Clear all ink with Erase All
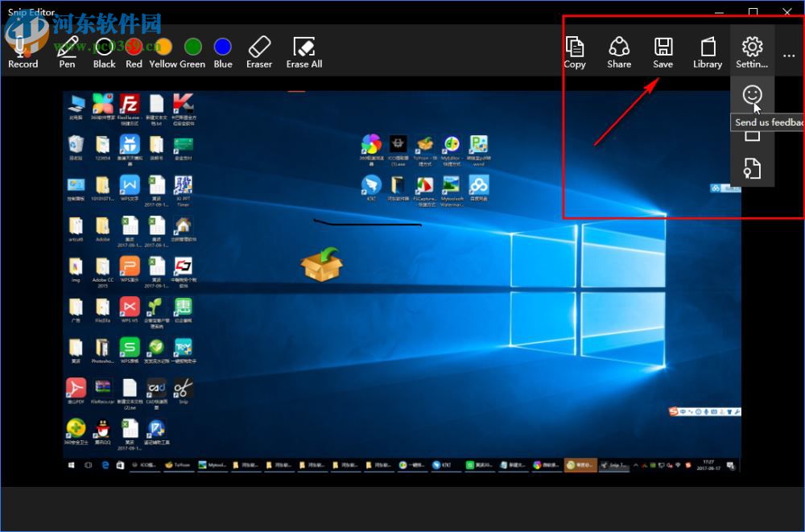Viewport: 805px width, 532px height. point(304,52)
